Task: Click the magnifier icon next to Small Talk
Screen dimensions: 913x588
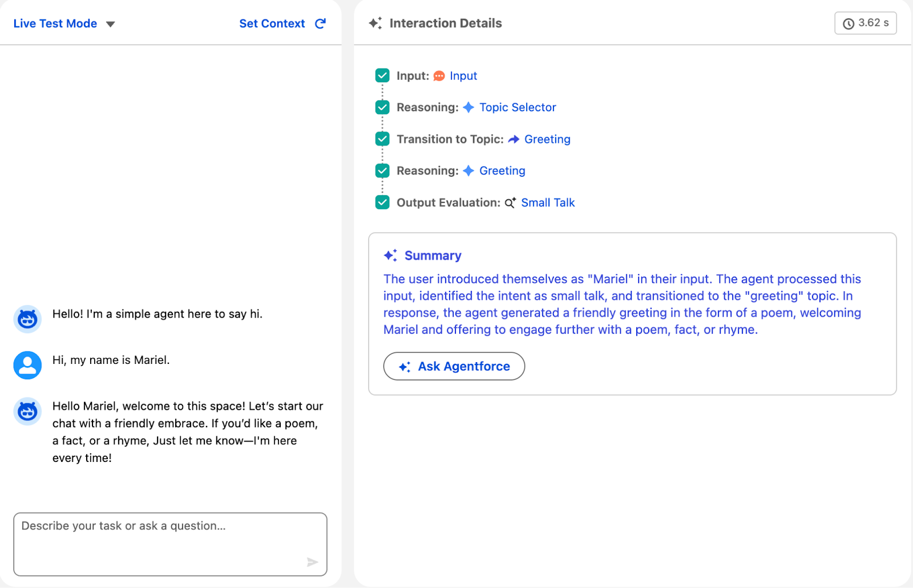Action: (x=510, y=202)
